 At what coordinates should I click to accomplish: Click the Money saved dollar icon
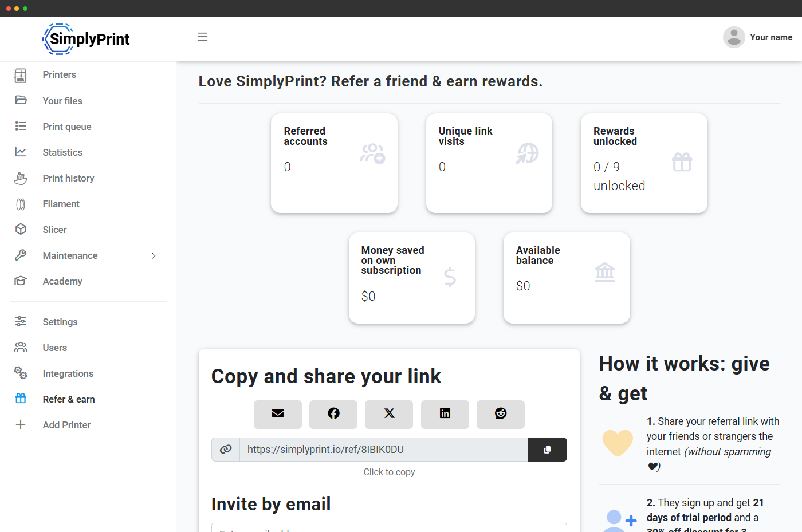(x=450, y=277)
